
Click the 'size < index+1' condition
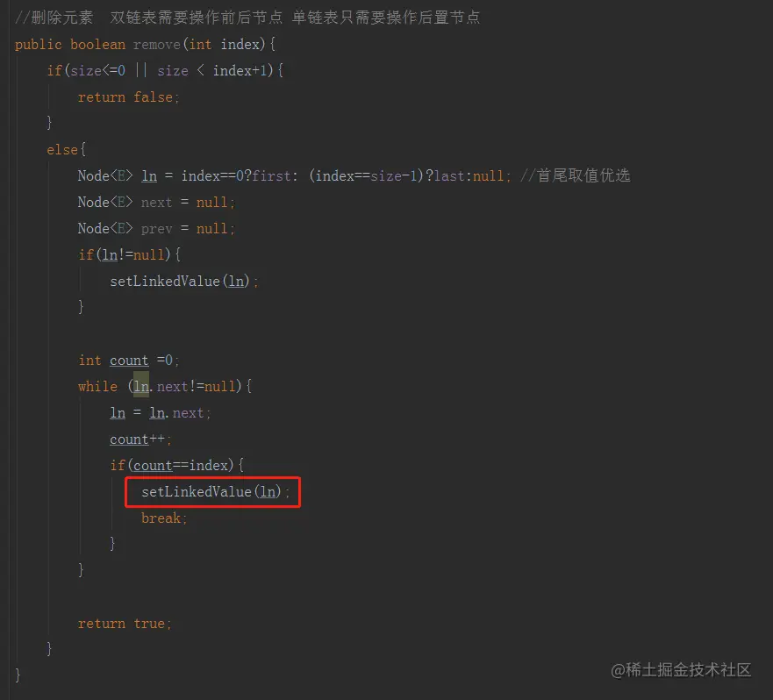[215, 70]
